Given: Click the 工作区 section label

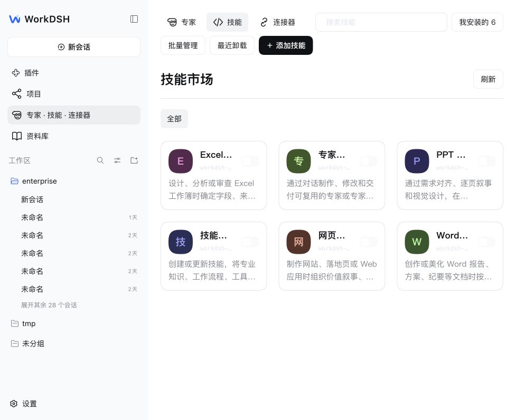Looking at the screenshot, I should click(20, 160).
